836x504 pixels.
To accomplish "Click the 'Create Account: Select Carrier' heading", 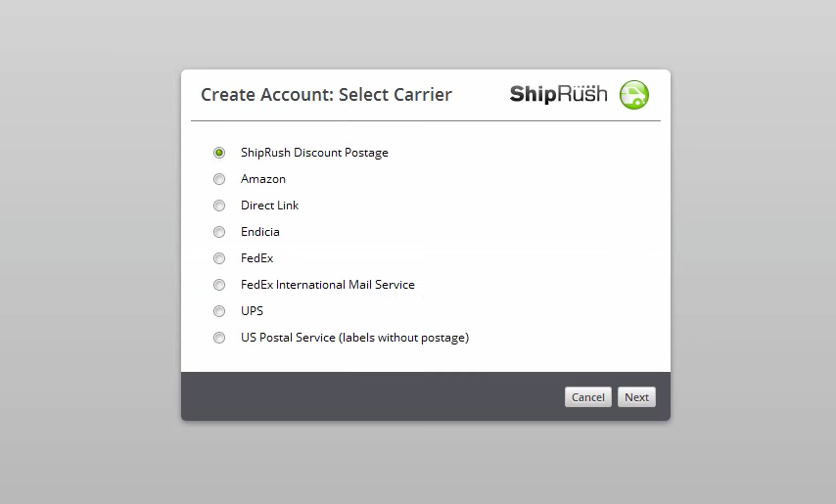I will click(x=326, y=95).
